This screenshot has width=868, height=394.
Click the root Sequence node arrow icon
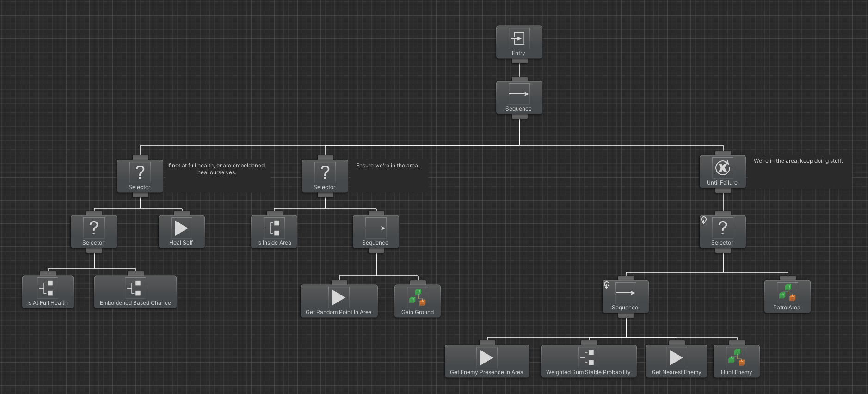(x=519, y=94)
